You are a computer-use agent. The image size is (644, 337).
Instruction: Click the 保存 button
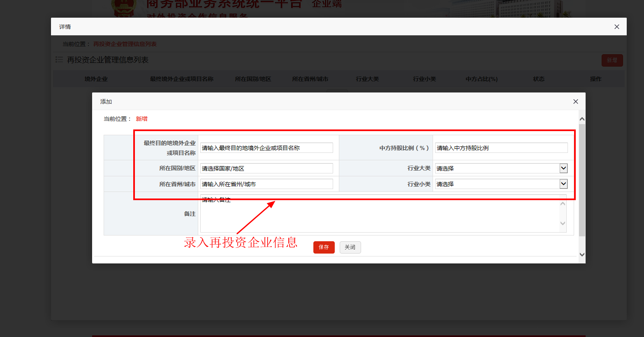point(324,247)
